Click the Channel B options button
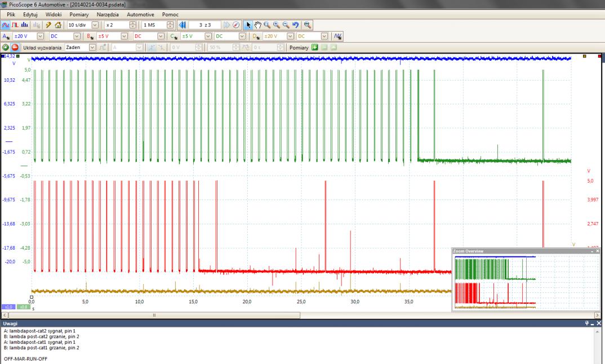 coord(90,37)
